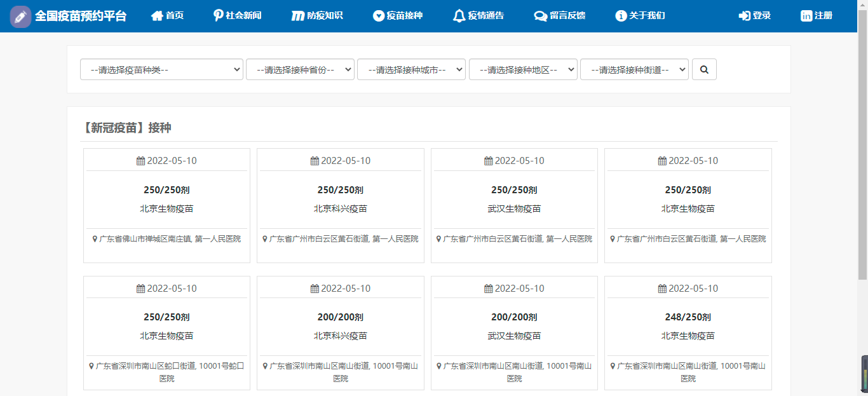The image size is (868, 396).
Task: Click the info icon beside 关于我们
Action: tap(621, 16)
